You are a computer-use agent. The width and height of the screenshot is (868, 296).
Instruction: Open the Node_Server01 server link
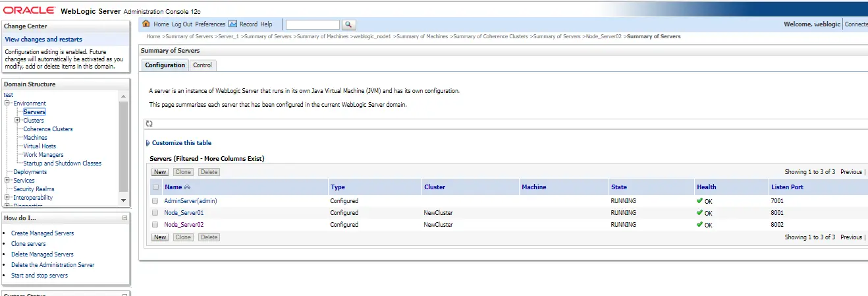184,213
